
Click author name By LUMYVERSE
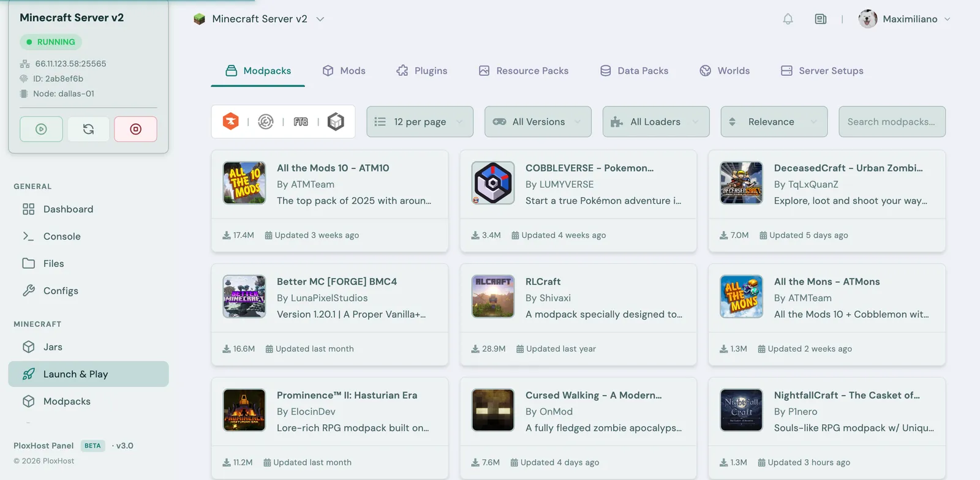click(559, 184)
